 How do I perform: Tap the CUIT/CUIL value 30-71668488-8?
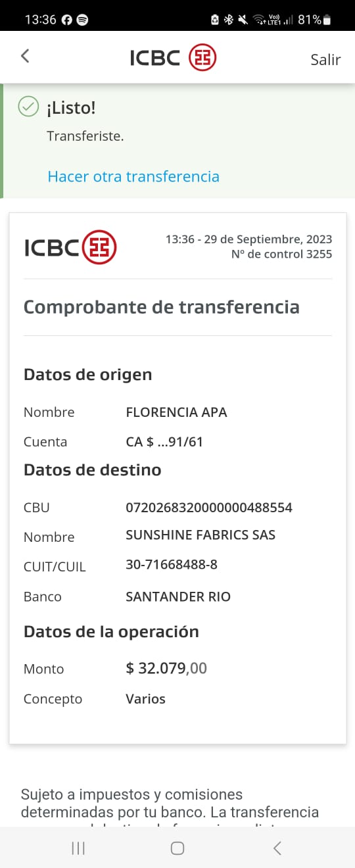172,564
